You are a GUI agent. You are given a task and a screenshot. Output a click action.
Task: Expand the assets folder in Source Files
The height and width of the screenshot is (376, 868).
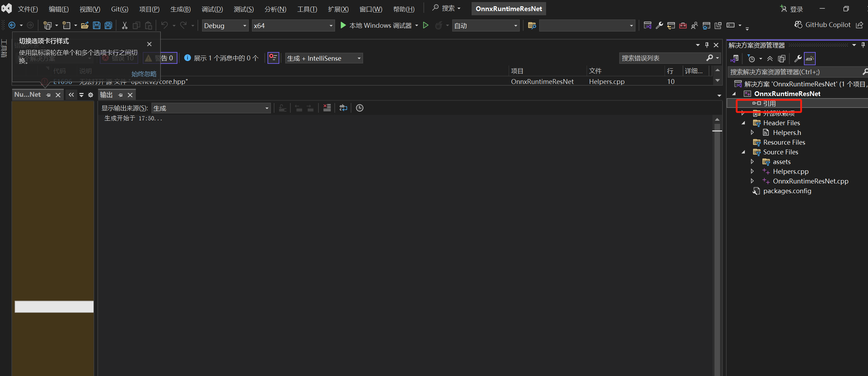tap(752, 161)
